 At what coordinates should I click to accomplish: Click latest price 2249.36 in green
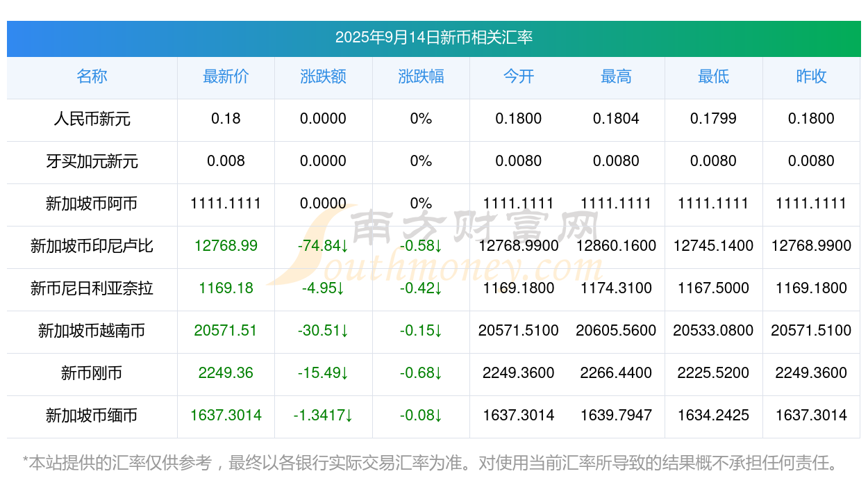pyautogui.click(x=226, y=373)
